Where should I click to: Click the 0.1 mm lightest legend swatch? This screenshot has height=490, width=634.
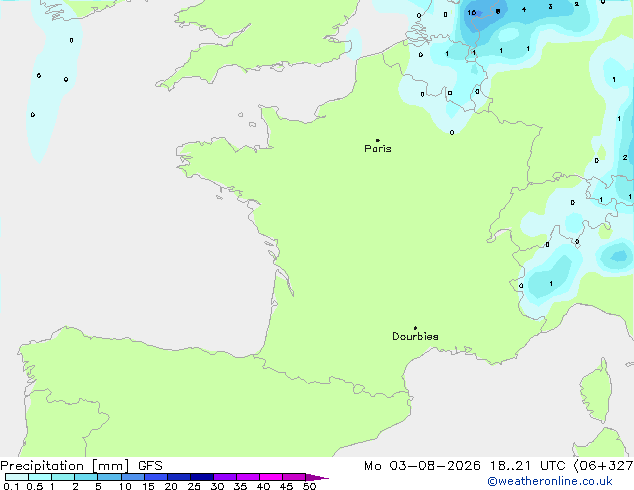(x=17, y=477)
